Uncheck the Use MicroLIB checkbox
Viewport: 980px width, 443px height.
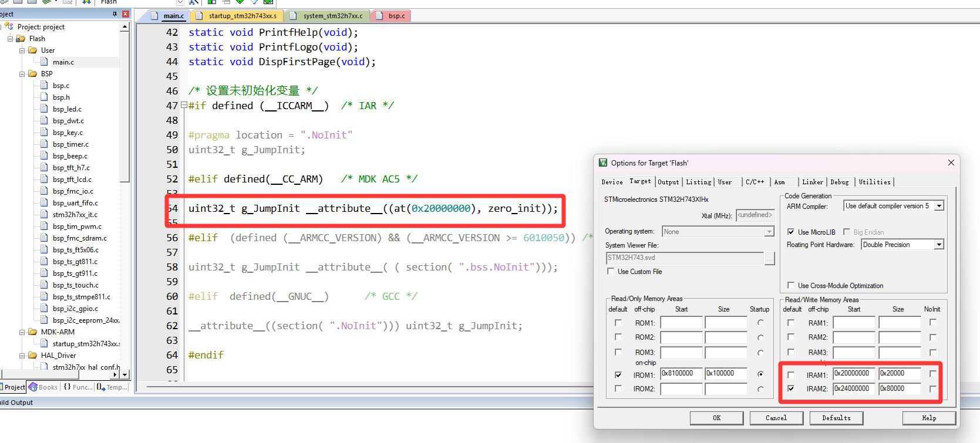(x=791, y=232)
